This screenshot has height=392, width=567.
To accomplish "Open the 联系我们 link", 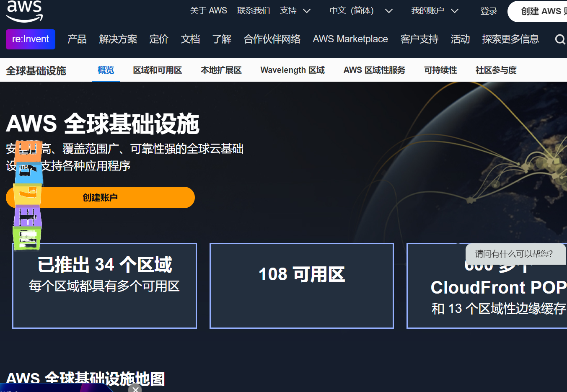I will pyautogui.click(x=253, y=11).
